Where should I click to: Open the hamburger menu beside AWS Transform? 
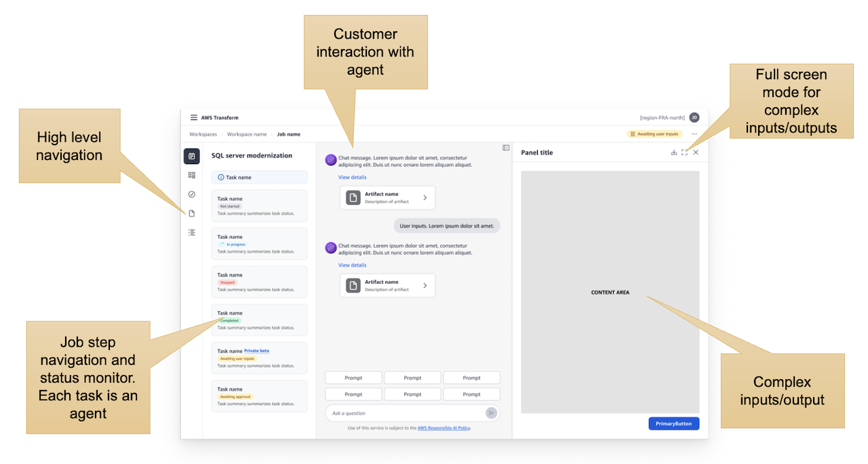pyautogui.click(x=193, y=117)
